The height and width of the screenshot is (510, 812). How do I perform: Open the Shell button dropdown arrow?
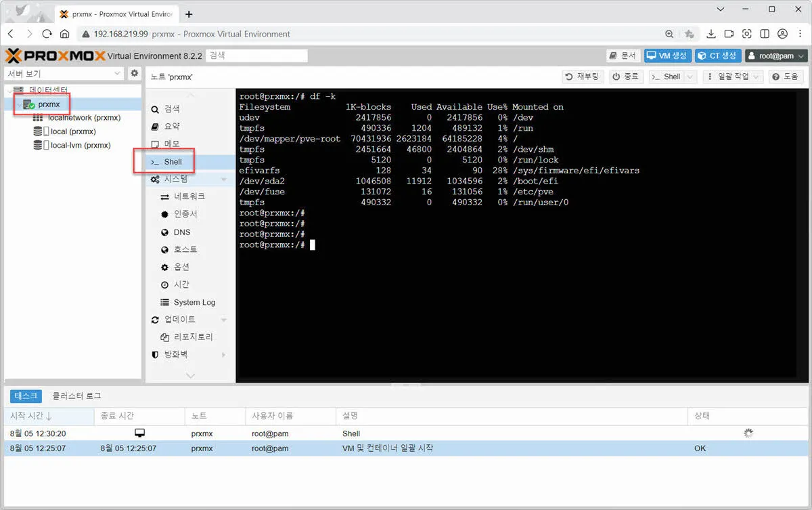coord(690,77)
